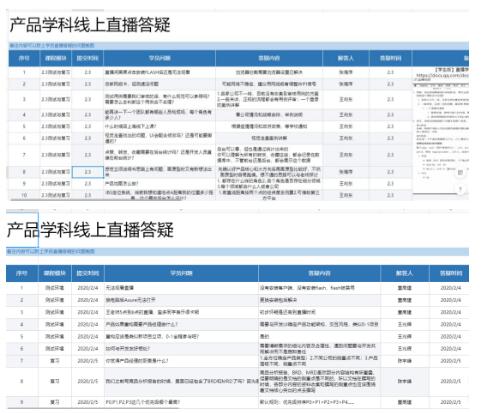
Task: Click the 提交时间 header in lower table
Action: pyautogui.click(x=88, y=273)
